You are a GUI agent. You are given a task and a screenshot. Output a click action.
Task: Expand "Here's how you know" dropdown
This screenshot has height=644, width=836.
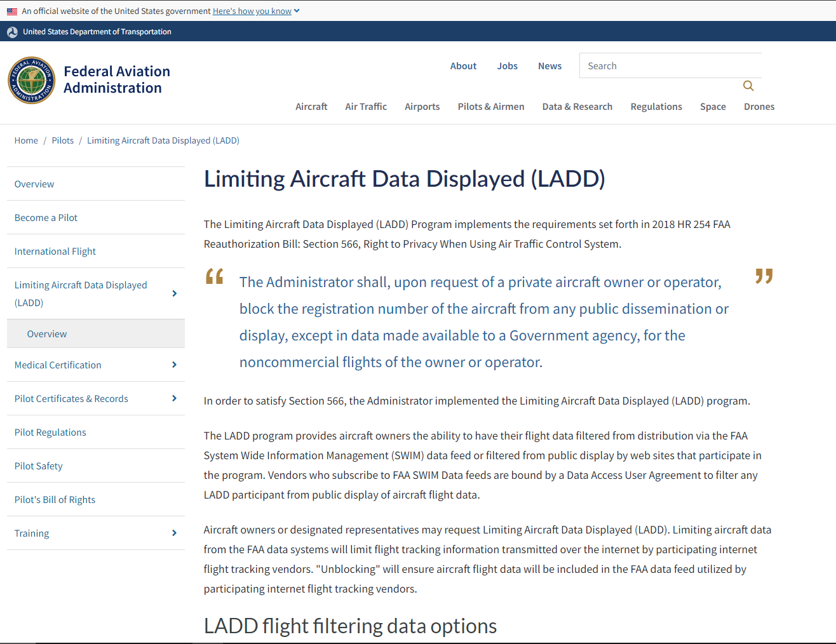(256, 11)
